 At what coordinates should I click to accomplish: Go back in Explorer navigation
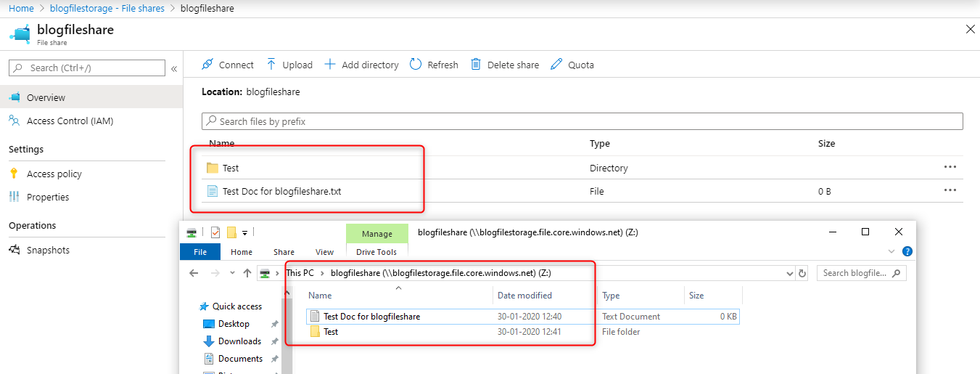194,273
